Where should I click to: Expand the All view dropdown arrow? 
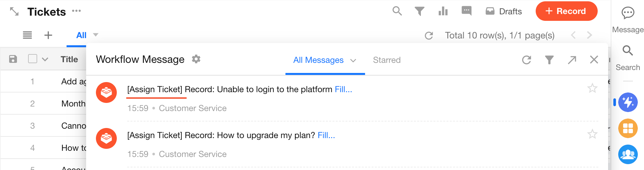[96, 35]
